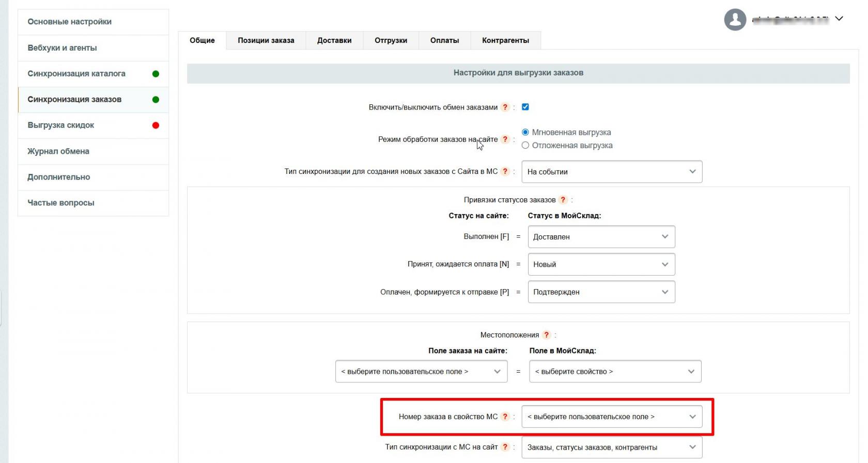Screen dimensions: 868x463
Task: Open the Доставлен status dropdown
Action: [601, 237]
